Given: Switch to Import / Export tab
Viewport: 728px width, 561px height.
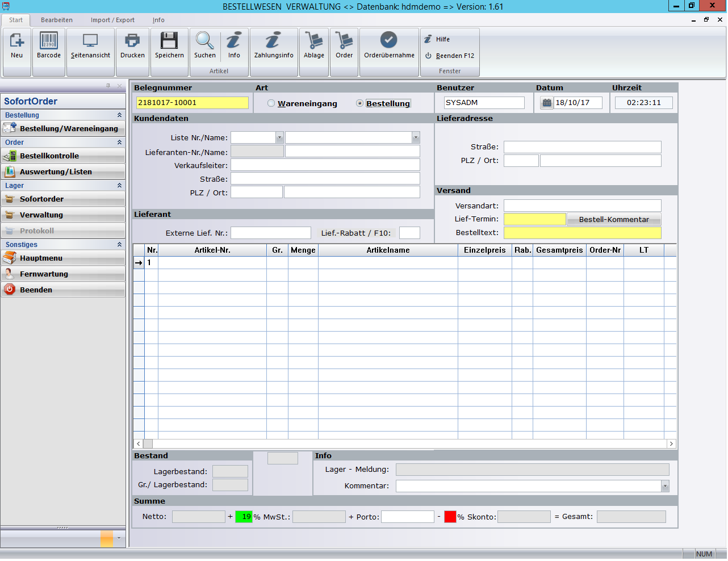Looking at the screenshot, I should [112, 20].
